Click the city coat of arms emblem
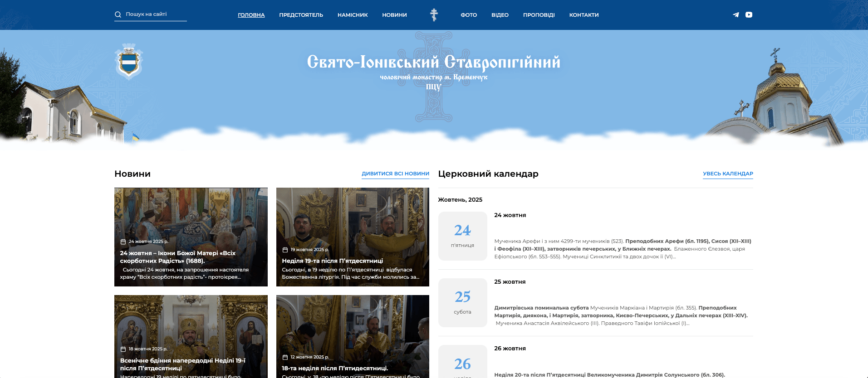Screen dimensions: 868x378 click(129, 62)
